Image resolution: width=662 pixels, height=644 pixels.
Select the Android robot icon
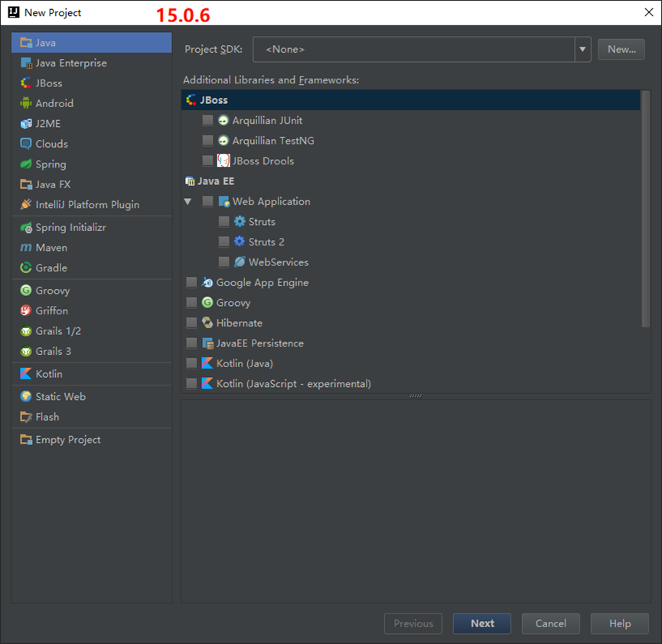click(x=26, y=103)
